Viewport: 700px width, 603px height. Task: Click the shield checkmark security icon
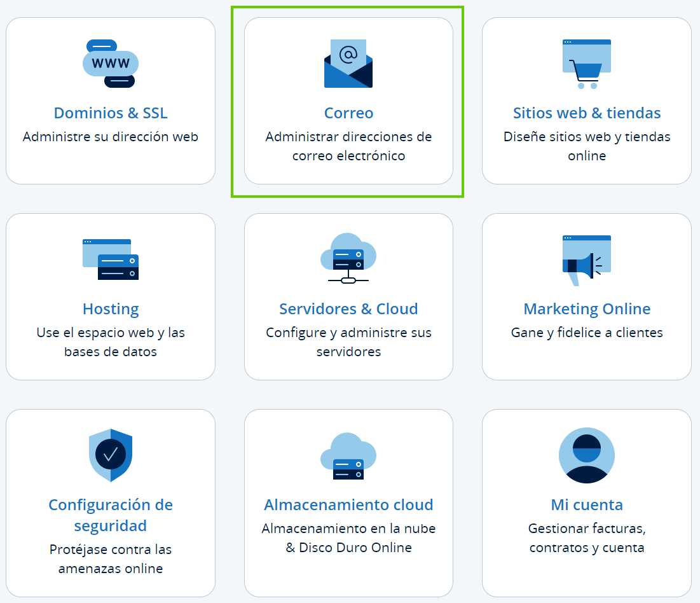click(110, 455)
